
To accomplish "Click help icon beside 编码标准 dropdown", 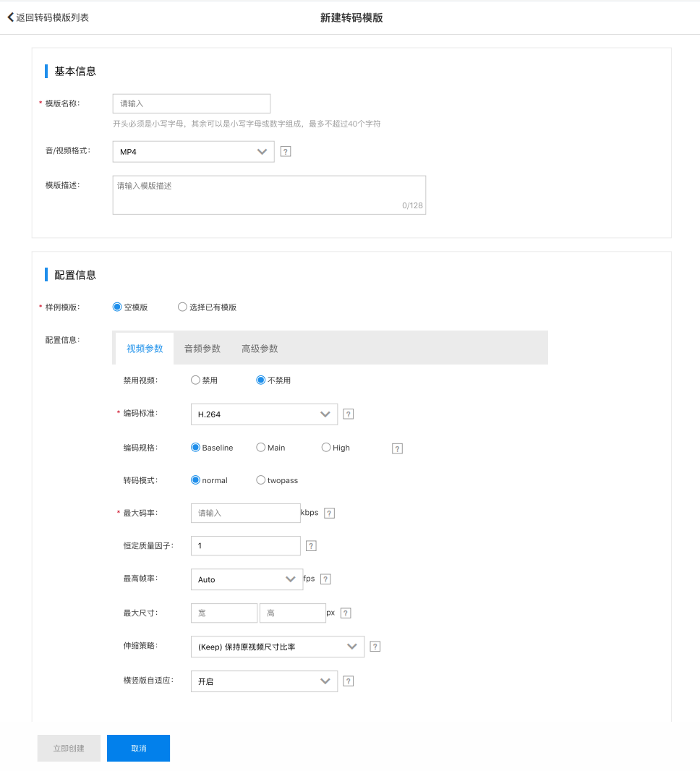I will pyautogui.click(x=348, y=414).
